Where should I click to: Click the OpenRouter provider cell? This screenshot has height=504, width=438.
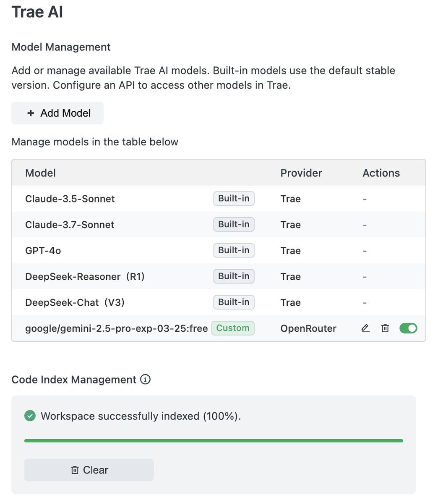coord(308,328)
